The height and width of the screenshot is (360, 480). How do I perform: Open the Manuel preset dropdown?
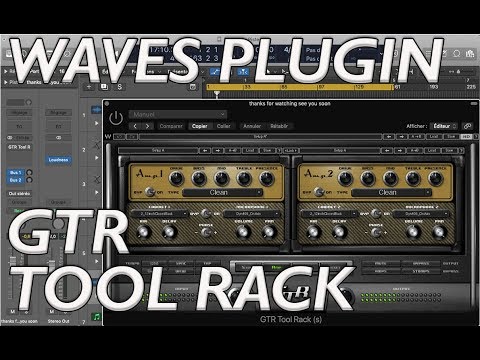pyautogui.click(x=178, y=115)
